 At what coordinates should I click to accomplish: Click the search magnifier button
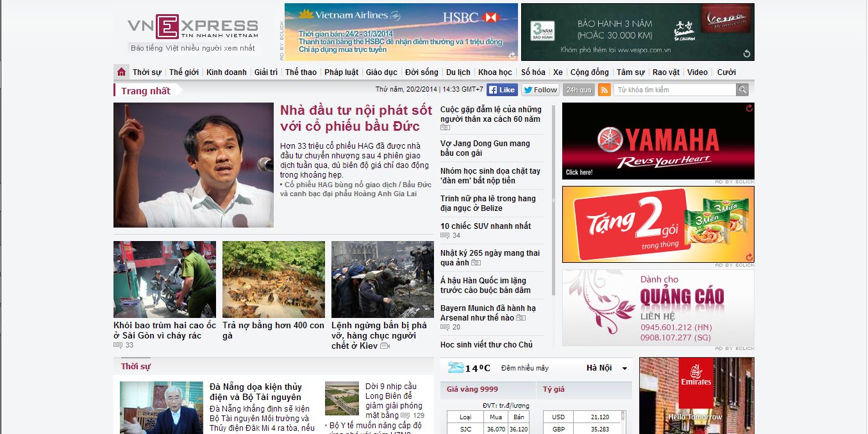(x=742, y=90)
